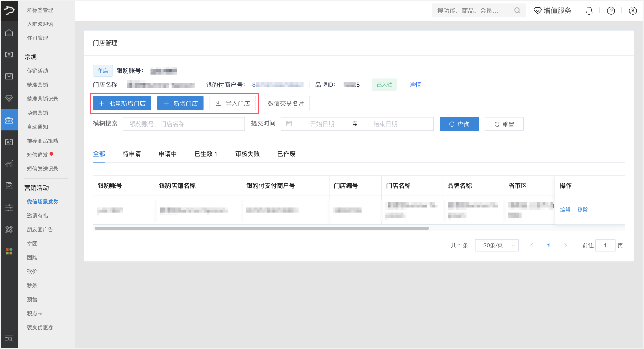This screenshot has height=349, width=644.
Task: Go to previous page arrow
Action: (532, 246)
